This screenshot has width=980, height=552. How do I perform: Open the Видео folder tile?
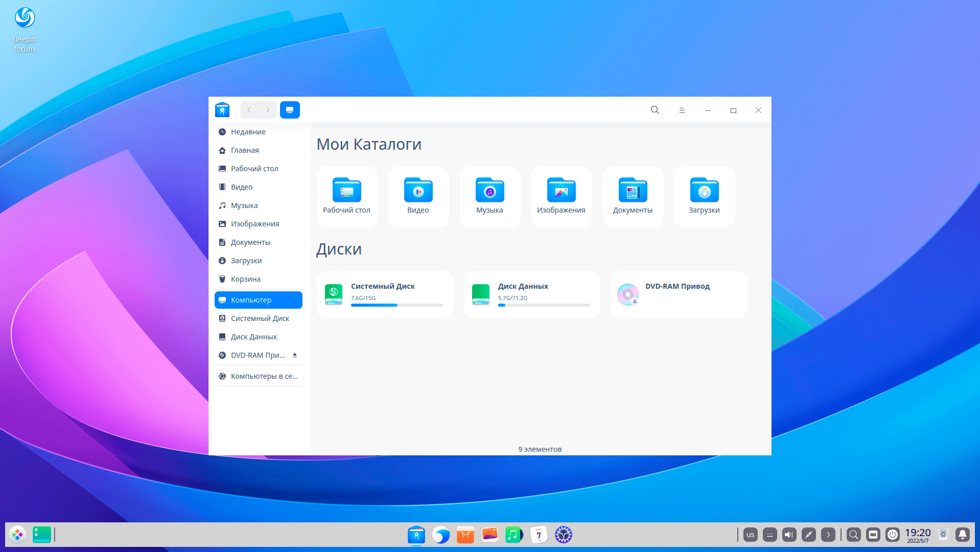coord(418,196)
